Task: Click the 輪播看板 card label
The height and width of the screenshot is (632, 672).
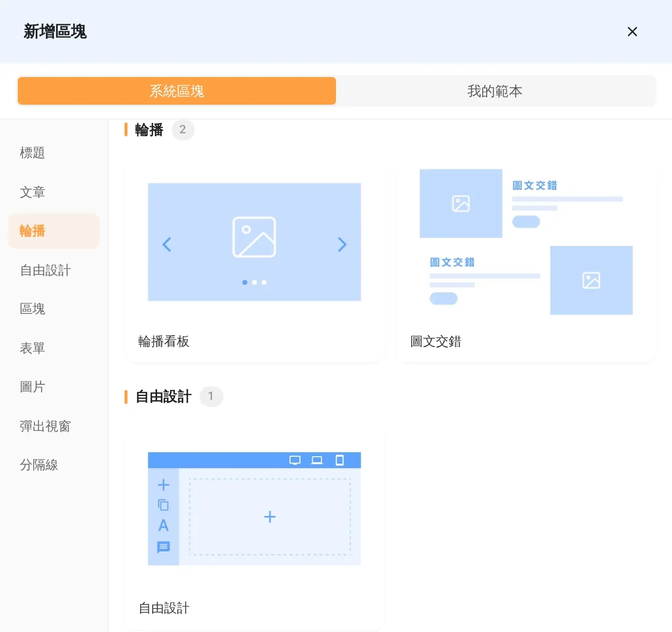Action: (164, 342)
